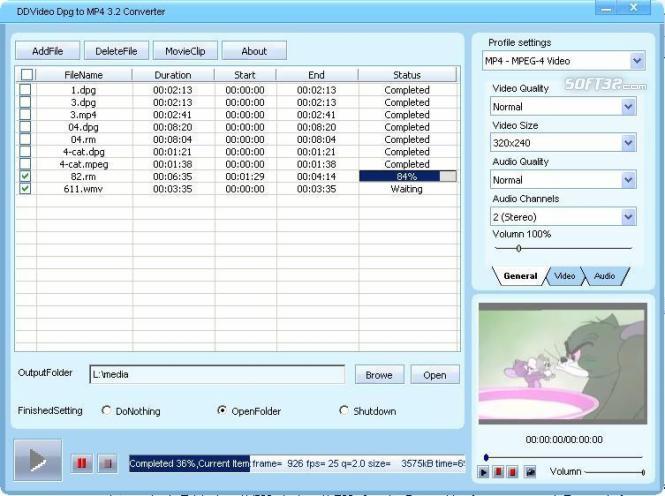Select the Shutdown finished setting
Screen dimensions: 665x496
344,410
